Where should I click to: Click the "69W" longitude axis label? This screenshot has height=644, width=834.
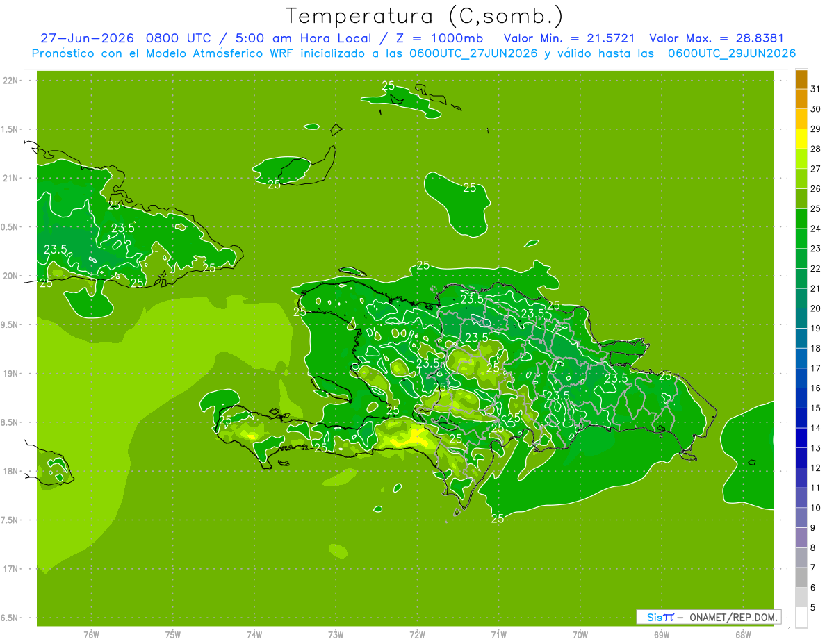pyautogui.click(x=662, y=635)
